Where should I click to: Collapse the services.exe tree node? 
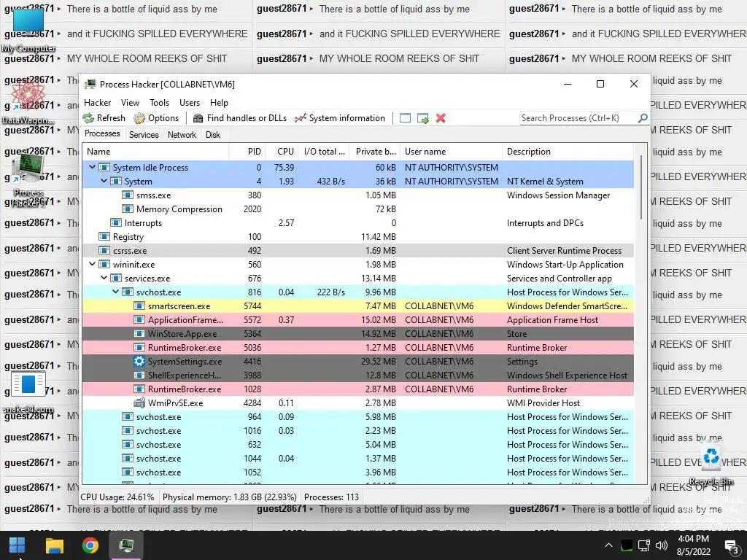[x=104, y=278]
